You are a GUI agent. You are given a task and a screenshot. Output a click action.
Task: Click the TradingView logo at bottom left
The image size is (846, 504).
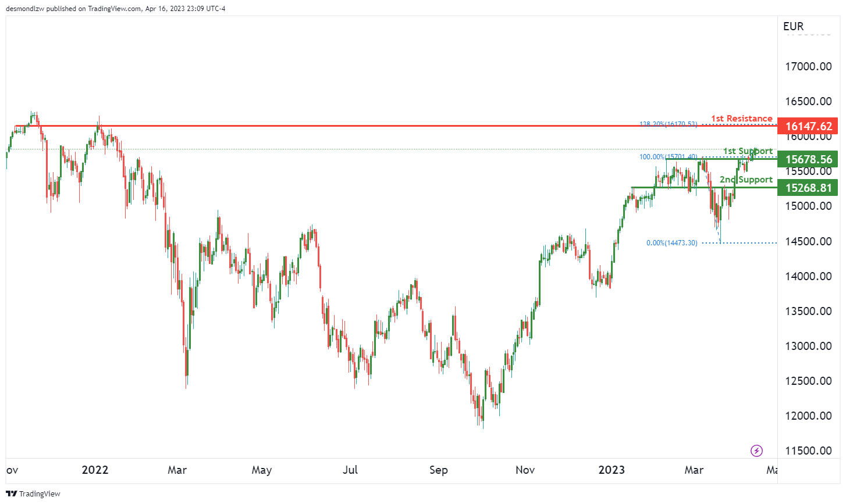tap(33, 494)
